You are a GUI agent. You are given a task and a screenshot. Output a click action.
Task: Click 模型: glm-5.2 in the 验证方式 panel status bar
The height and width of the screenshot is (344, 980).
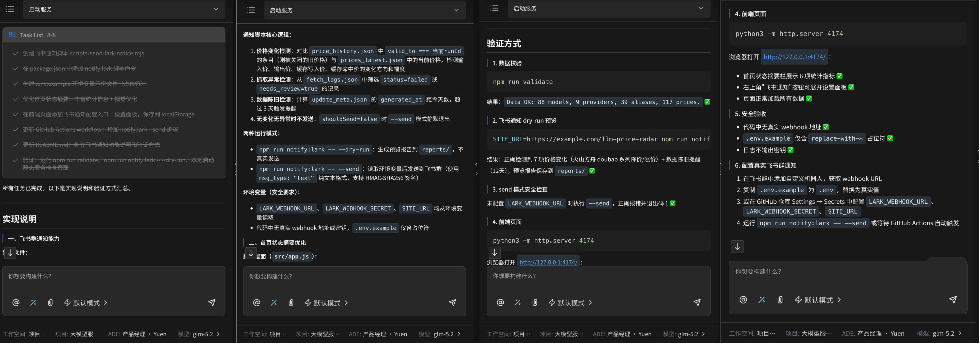[684, 334]
